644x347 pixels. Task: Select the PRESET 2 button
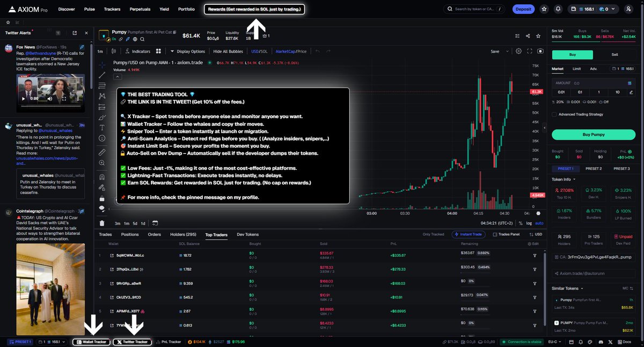coord(593,169)
